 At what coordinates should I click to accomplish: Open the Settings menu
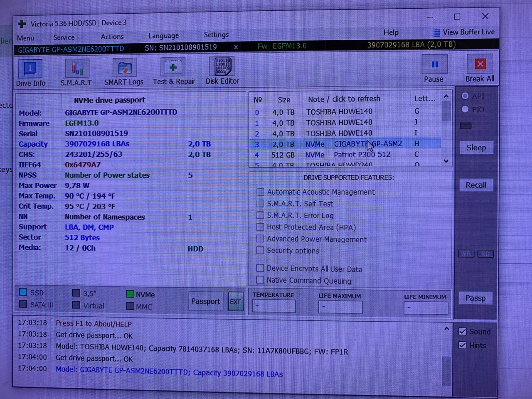216,35
